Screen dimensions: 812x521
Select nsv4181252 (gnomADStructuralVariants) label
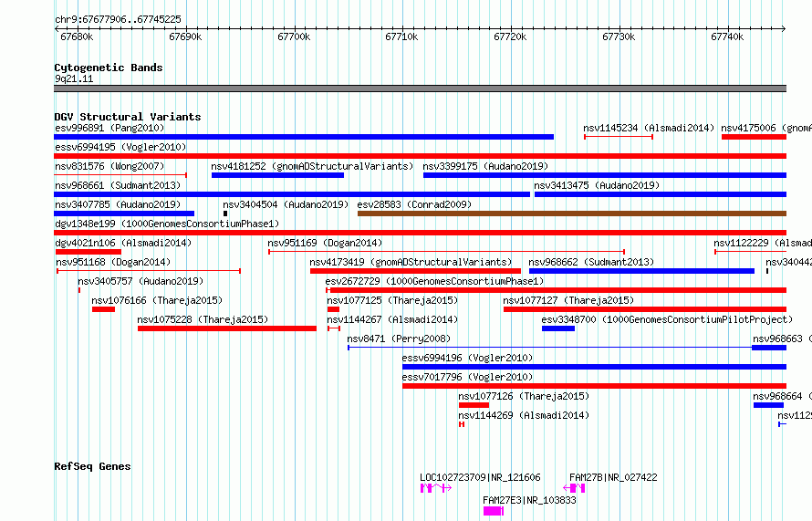[312, 166]
